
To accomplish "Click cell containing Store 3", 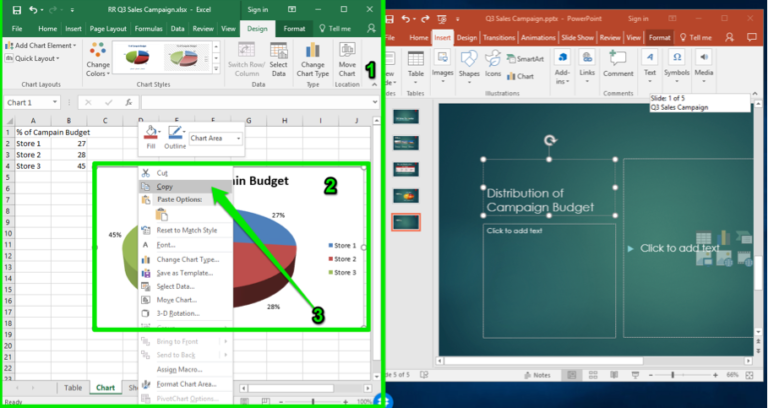I will [x=33, y=166].
